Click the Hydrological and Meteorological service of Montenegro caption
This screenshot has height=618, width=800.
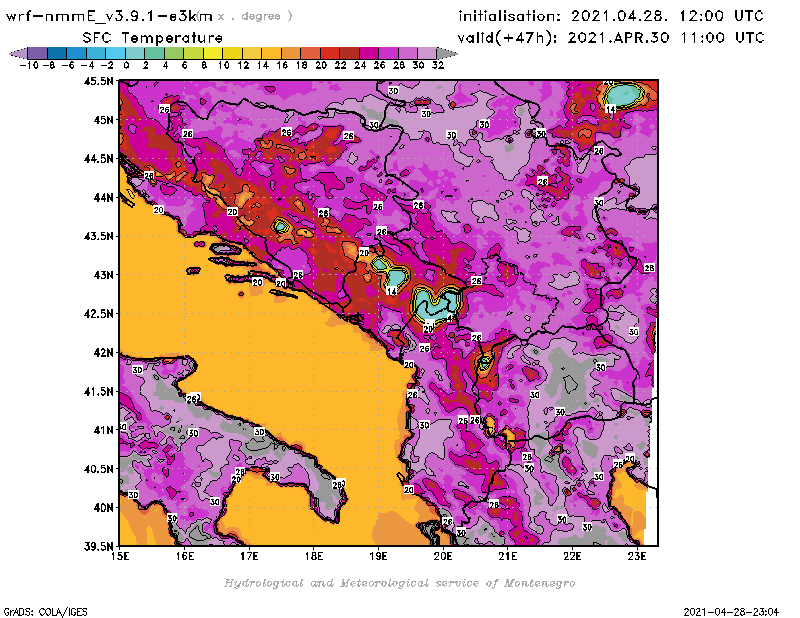coord(399,583)
